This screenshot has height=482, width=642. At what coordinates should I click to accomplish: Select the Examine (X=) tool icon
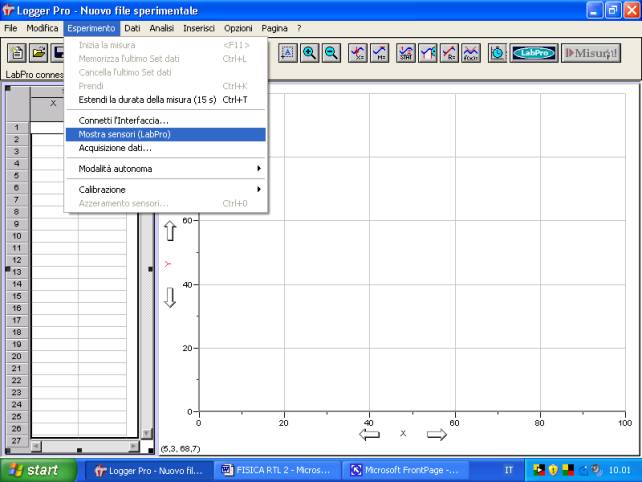(x=358, y=54)
